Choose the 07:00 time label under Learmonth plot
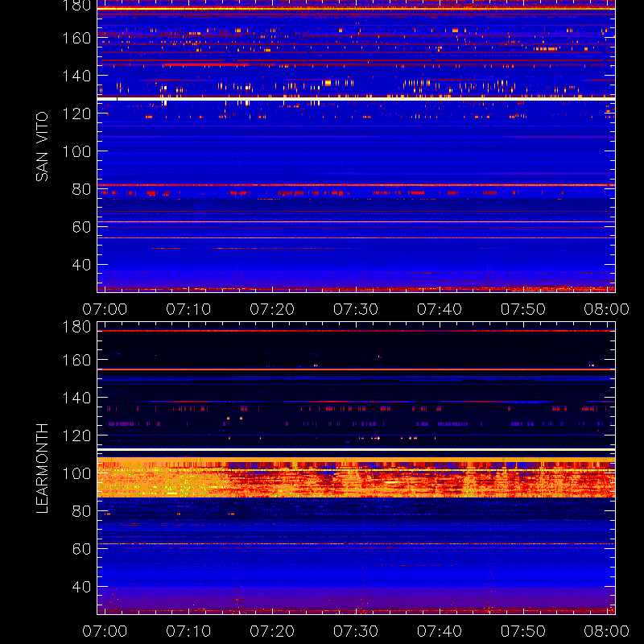Screen dimensions: 644x644 (x=105, y=631)
